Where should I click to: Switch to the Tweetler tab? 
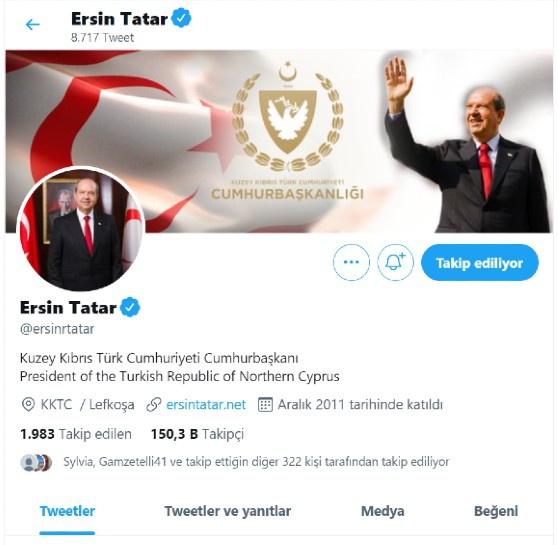(67, 511)
